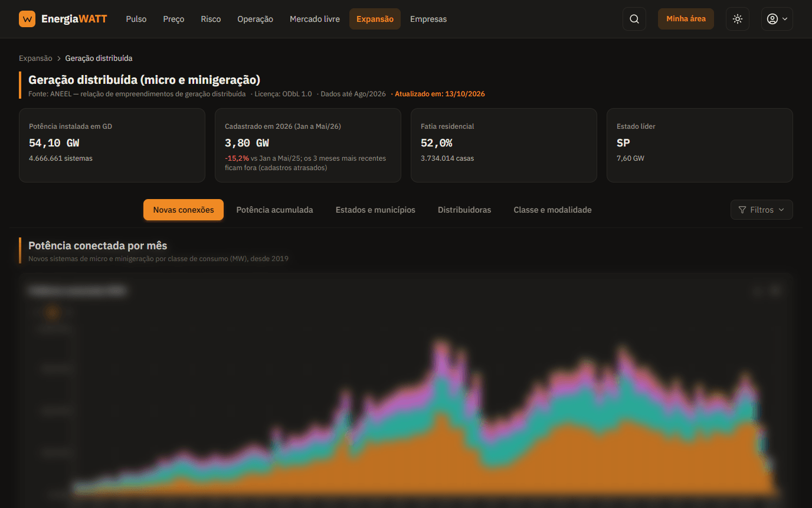The width and height of the screenshot is (812, 508).
Task: Open the Distribuidoras tab
Action: (464, 210)
